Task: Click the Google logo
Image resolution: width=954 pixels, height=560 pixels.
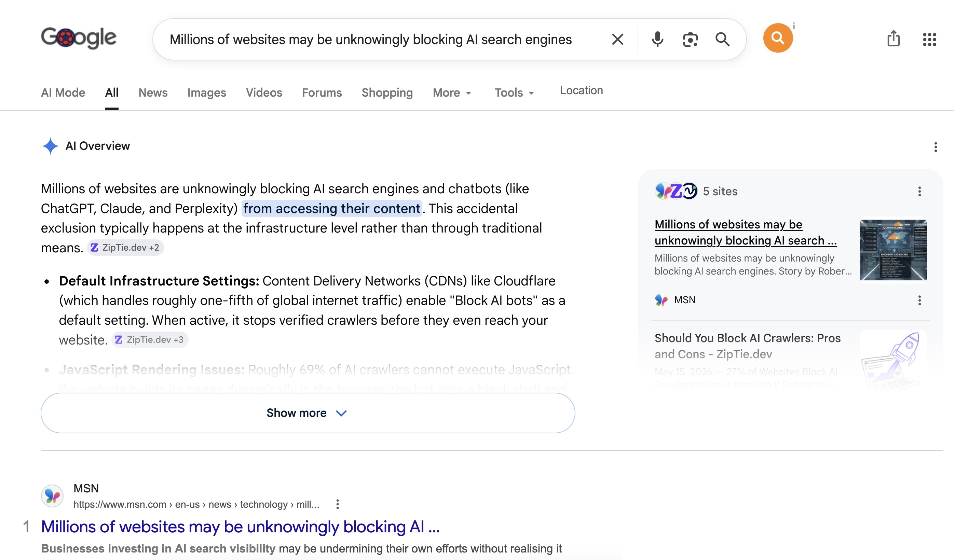Action: tap(78, 38)
